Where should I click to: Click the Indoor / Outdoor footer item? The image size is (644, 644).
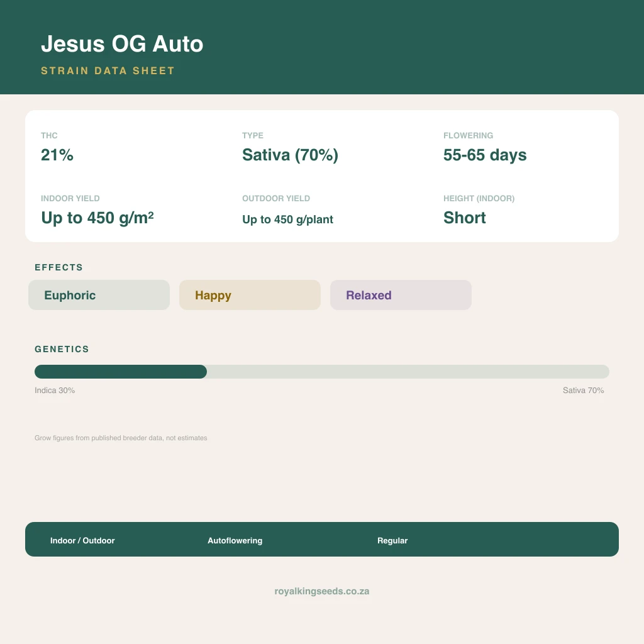click(82, 540)
